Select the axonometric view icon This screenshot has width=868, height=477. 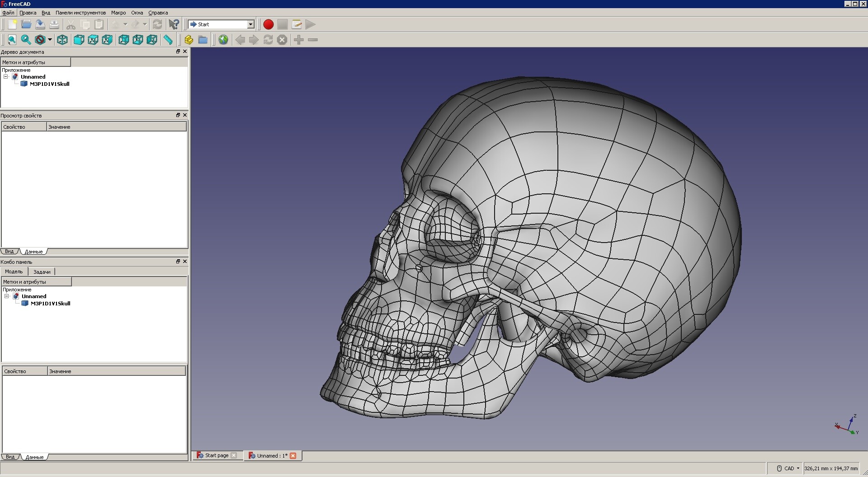click(62, 40)
